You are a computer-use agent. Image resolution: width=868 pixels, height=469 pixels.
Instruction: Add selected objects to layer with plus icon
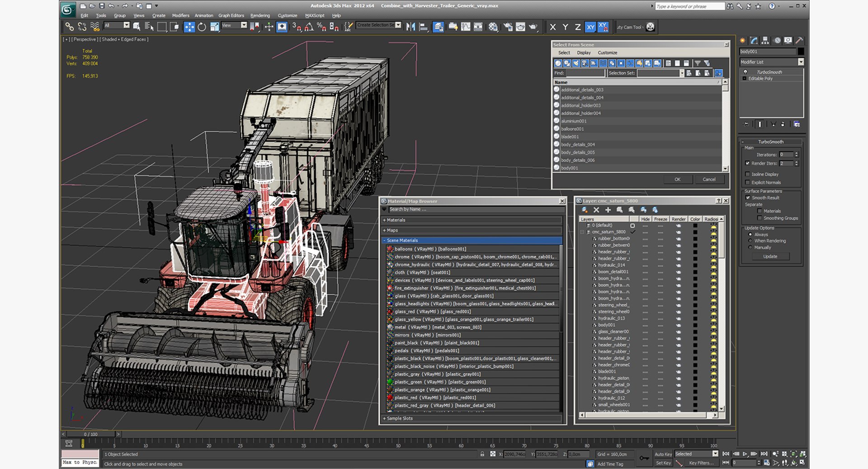point(608,210)
